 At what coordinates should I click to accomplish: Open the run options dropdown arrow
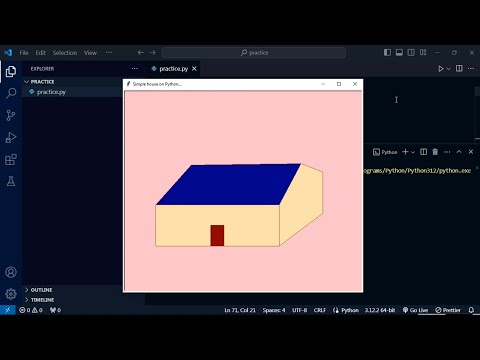448,69
